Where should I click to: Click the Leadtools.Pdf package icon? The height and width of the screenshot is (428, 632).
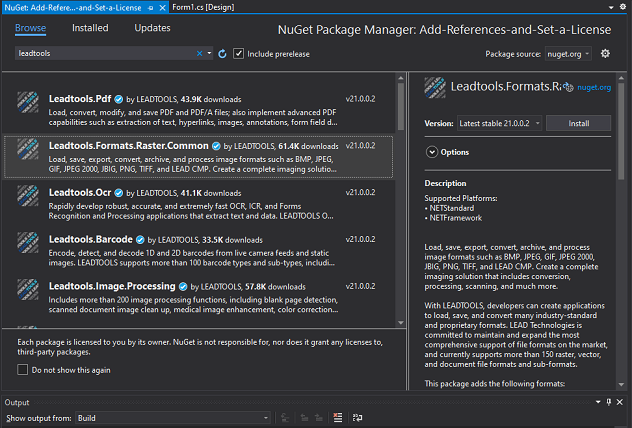(x=28, y=103)
